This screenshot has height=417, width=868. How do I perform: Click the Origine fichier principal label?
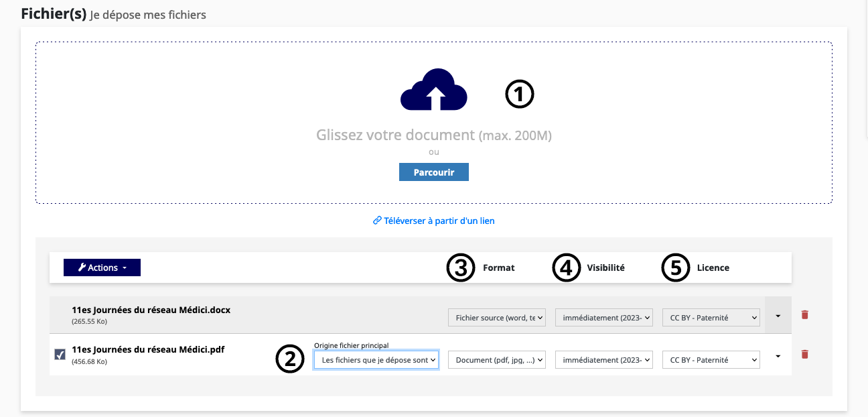[352, 345]
